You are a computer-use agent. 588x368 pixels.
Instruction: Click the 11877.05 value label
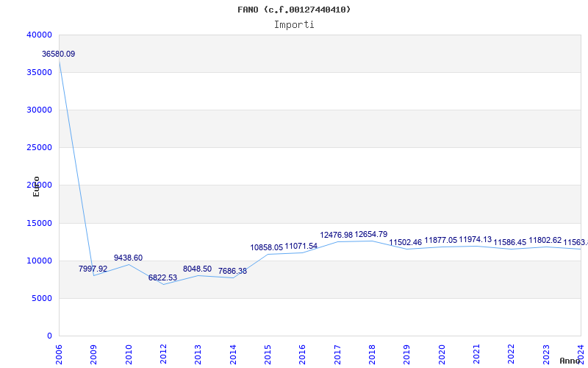point(440,241)
